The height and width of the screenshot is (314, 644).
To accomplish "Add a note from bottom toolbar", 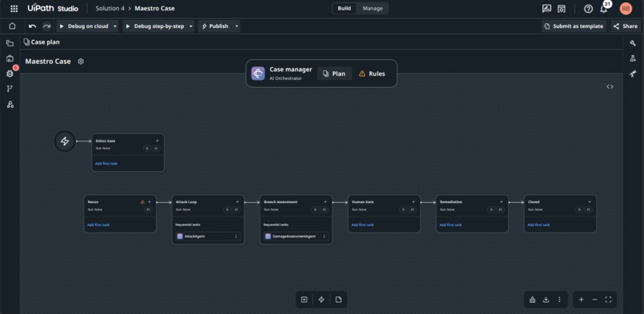I will tap(339, 300).
